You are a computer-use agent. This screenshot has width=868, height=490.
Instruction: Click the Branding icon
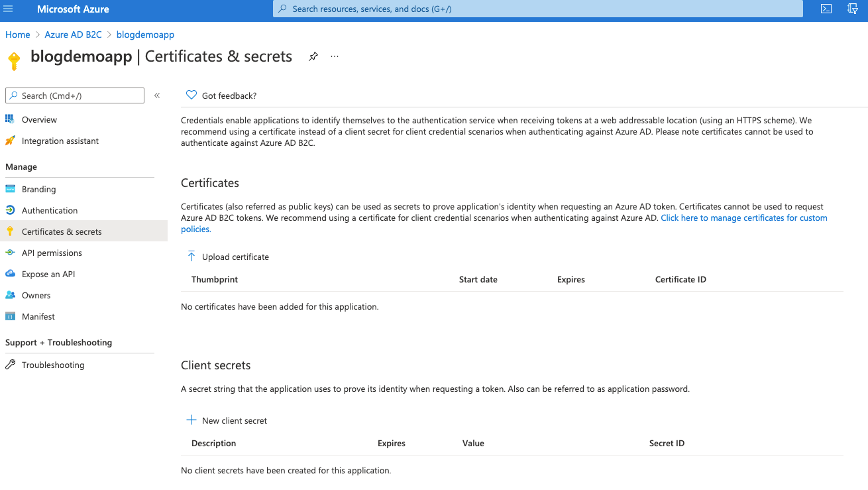pos(10,189)
